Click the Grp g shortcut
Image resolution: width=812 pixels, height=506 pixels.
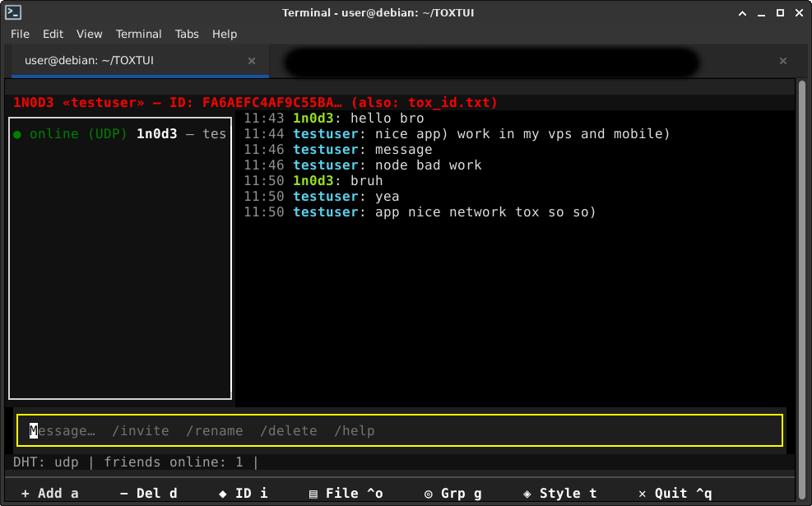click(453, 494)
